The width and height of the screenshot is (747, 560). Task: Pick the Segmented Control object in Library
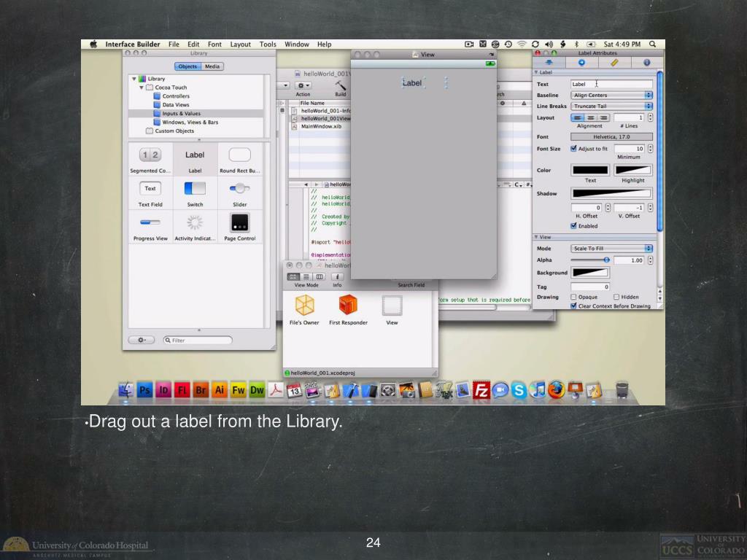150,159
